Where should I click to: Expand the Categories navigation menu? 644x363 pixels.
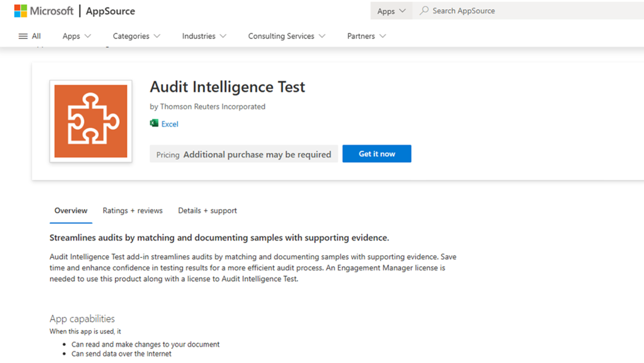[x=136, y=36]
